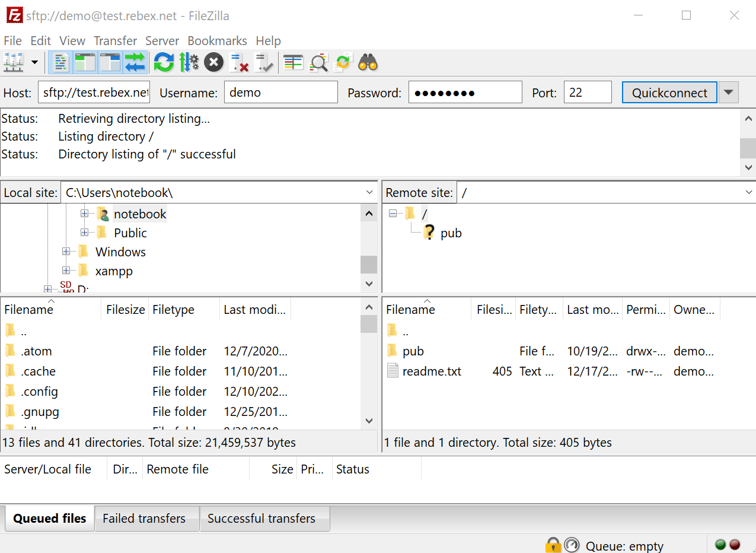Open the Bookmarks menu

point(217,40)
